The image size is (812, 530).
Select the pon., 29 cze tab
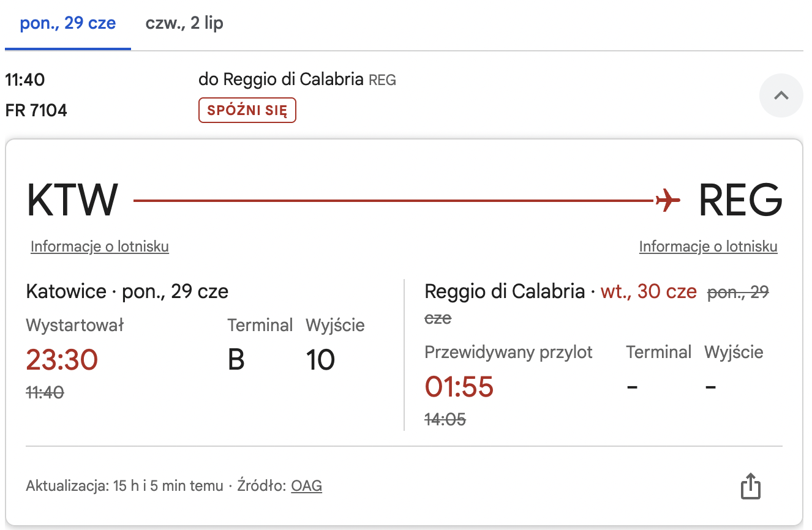(x=68, y=24)
